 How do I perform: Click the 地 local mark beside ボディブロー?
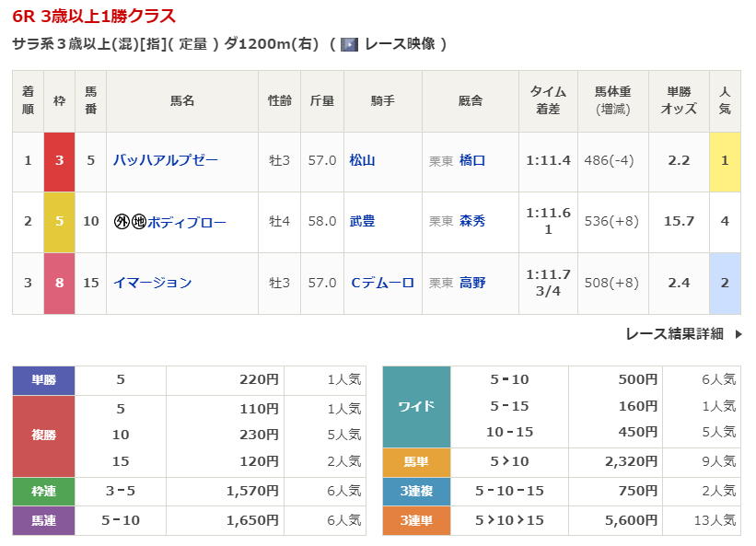pyautogui.click(x=138, y=222)
